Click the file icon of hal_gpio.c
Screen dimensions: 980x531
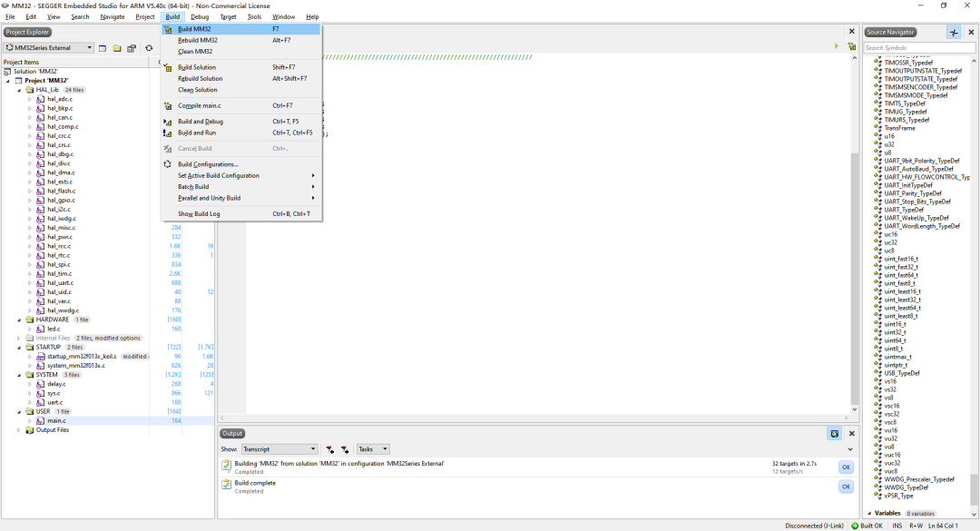coord(41,200)
